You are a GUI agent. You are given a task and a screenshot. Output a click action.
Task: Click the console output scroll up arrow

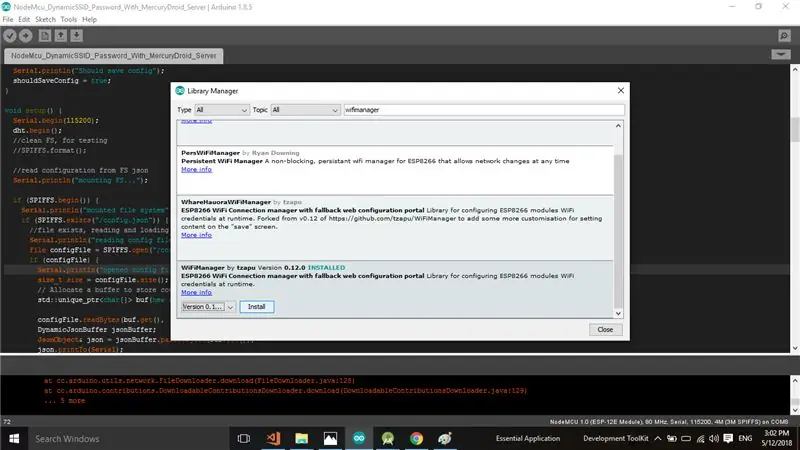click(795, 380)
